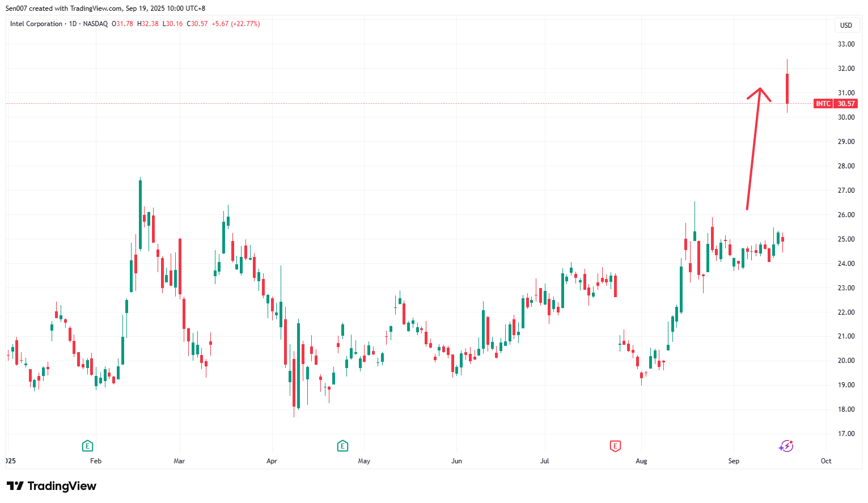Click the 24.00 price axis label
This screenshot has height=503, width=868.
(x=846, y=264)
